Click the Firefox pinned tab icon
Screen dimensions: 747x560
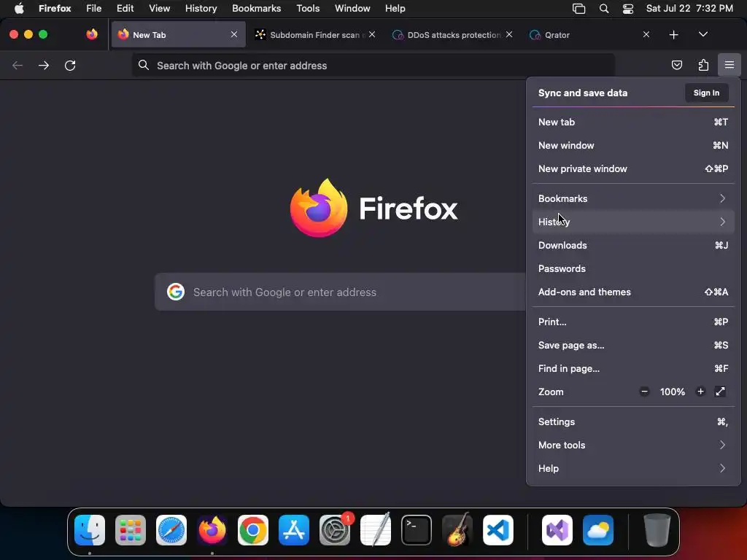[92, 34]
